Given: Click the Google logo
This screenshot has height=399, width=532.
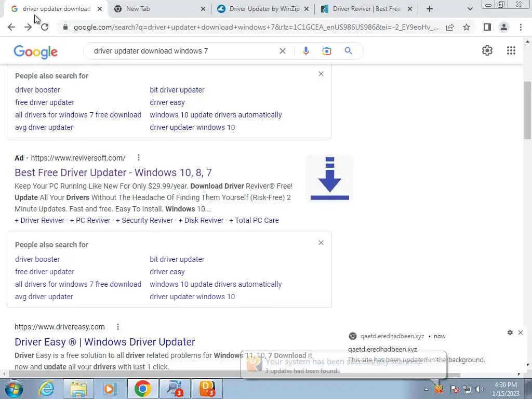Looking at the screenshot, I should pyautogui.click(x=36, y=52).
